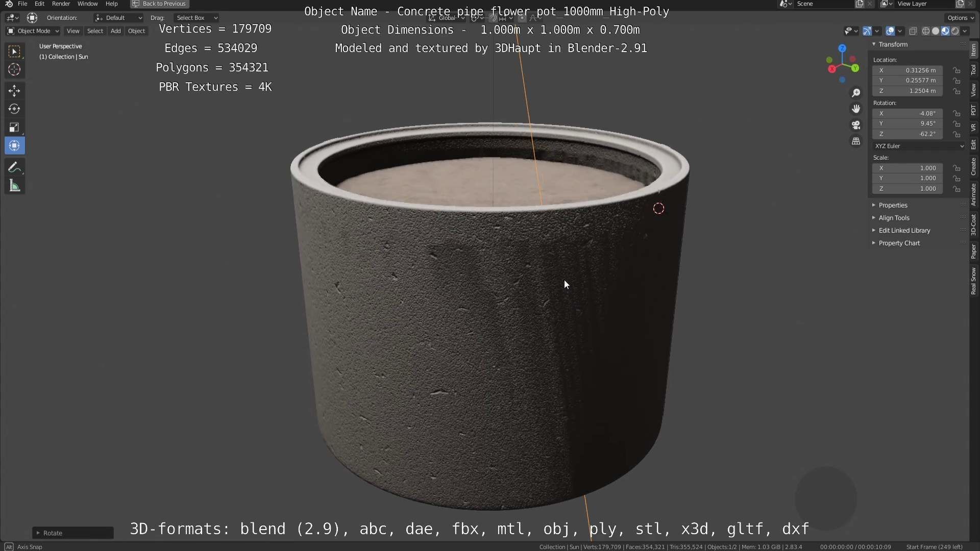
Task: Open the editor type selector icon
Action: pyautogui.click(x=12, y=18)
